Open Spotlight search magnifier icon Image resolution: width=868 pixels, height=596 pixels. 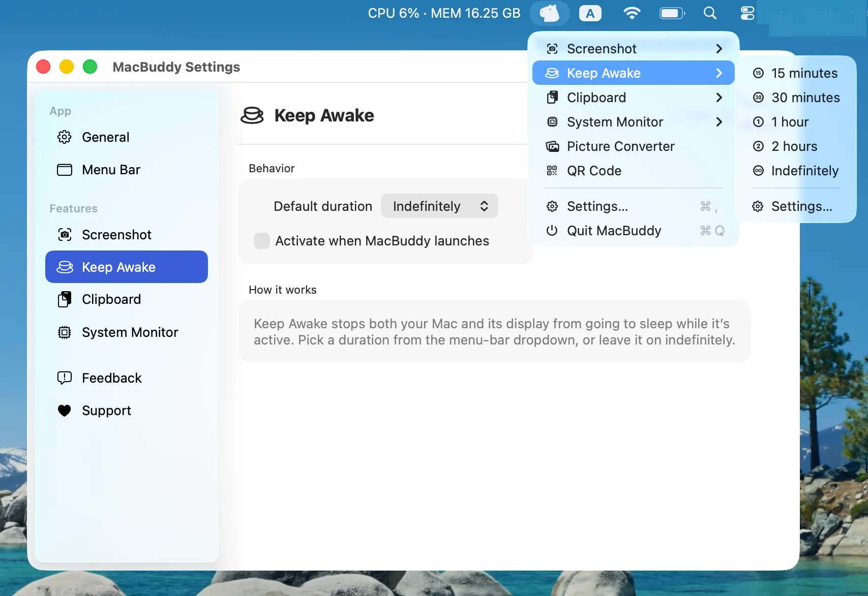tap(710, 13)
